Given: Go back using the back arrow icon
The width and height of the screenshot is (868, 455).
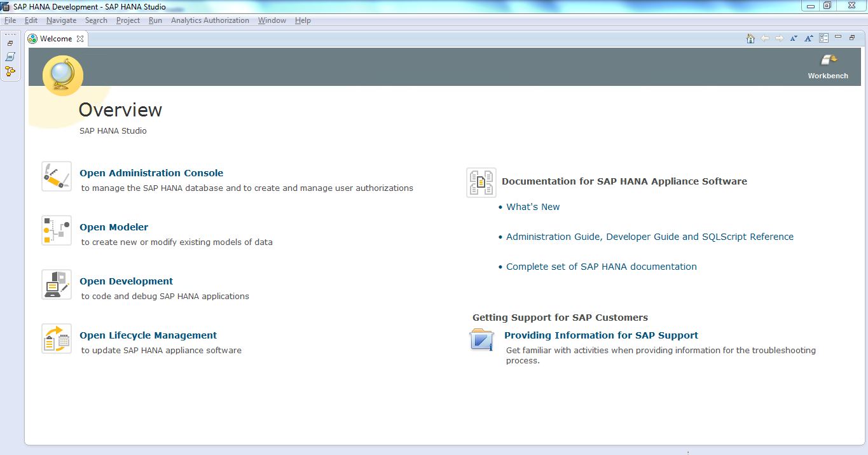Looking at the screenshot, I should click(765, 38).
